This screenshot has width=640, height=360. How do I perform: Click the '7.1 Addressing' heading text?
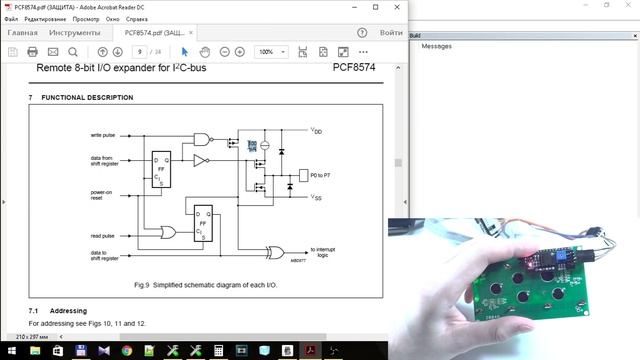[58, 311]
